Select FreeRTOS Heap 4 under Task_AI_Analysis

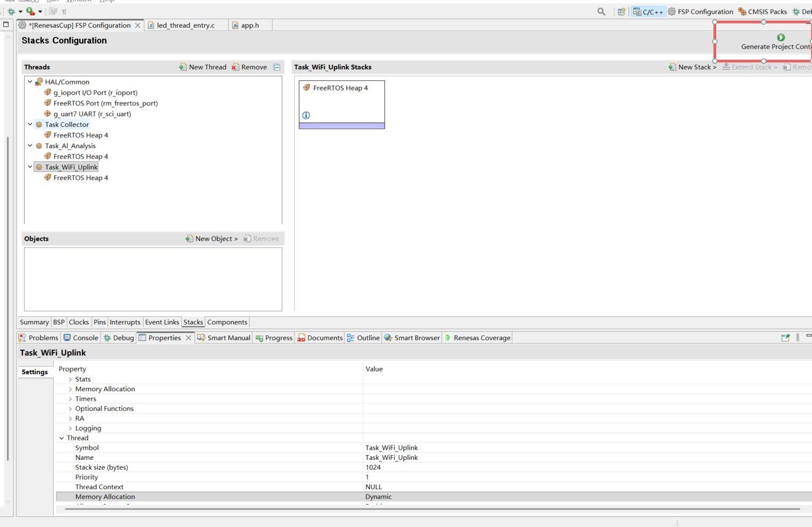point(80,157)
